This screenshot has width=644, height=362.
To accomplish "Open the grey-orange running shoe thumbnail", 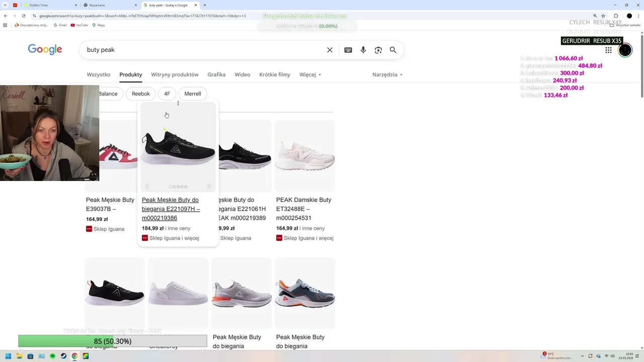I will click(x=242, y=294).
